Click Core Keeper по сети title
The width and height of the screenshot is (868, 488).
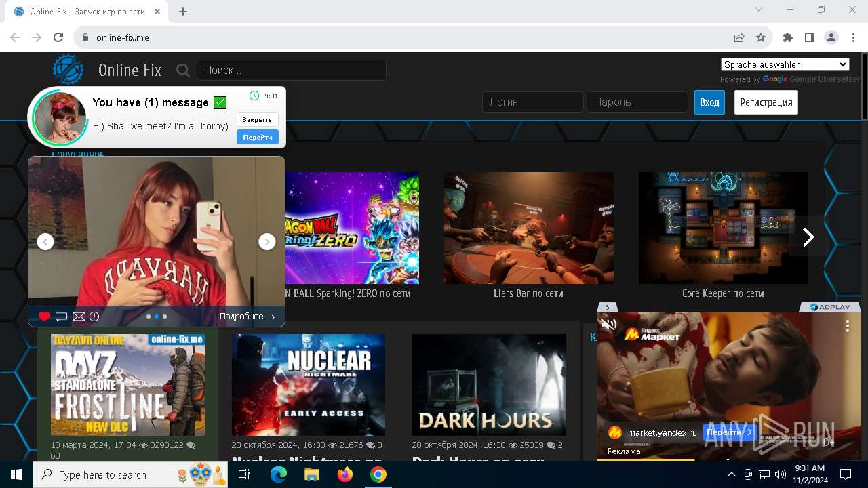(723, 293)
